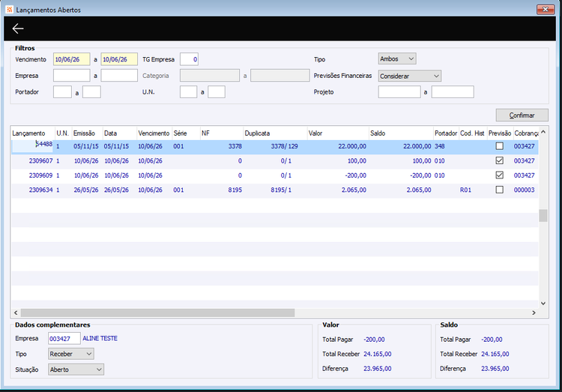Sort by the Lançamento column header
562x392 pixels.
coord(33,133)
